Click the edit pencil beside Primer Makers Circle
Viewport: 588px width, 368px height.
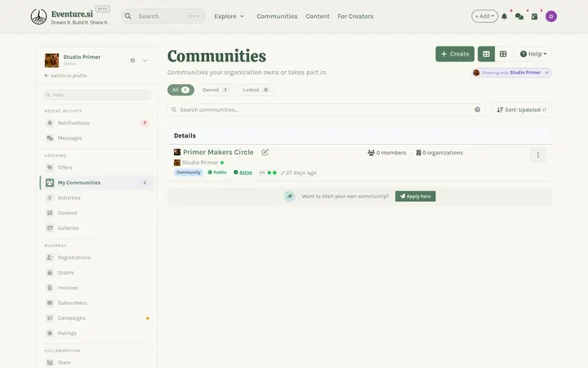click(265, 152)
